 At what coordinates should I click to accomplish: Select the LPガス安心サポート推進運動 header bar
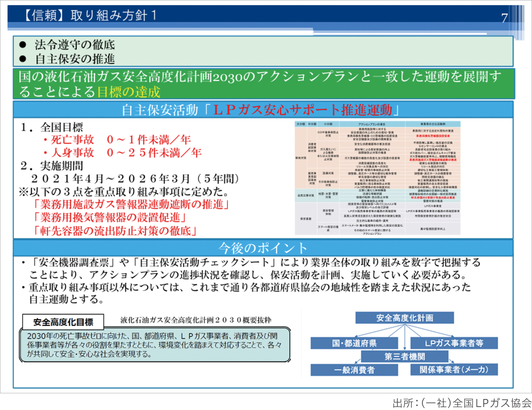point(263,110)
